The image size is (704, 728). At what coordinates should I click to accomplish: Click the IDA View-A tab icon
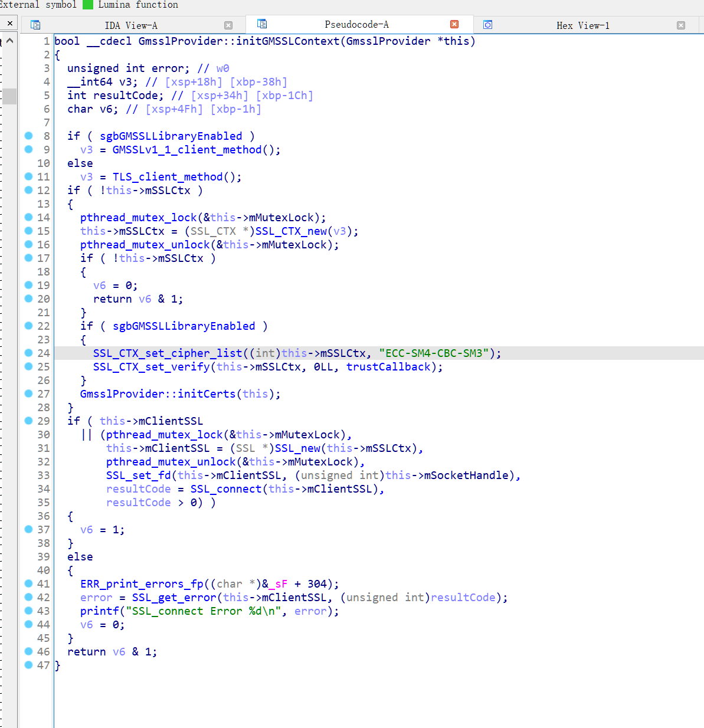[x=35, y=25]
